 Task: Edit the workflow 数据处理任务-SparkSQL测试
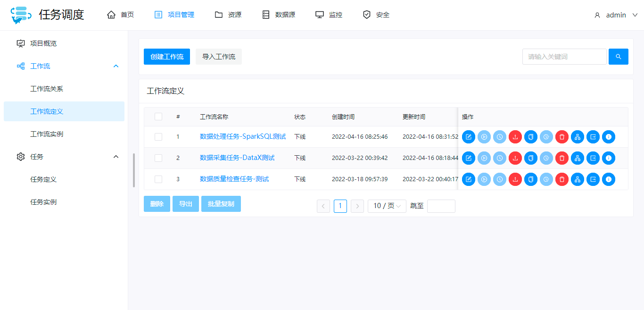(468, 137)
